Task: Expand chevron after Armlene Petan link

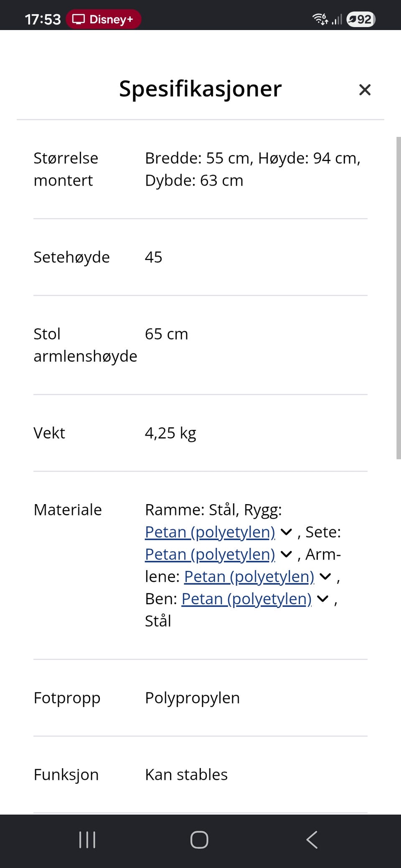Action: pyautogui.click(x=325, y=577)
